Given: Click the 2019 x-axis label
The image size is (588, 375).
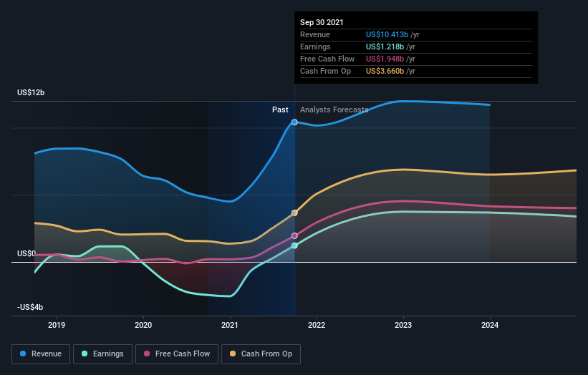Looking at the screenshot, I should [57, 325].
